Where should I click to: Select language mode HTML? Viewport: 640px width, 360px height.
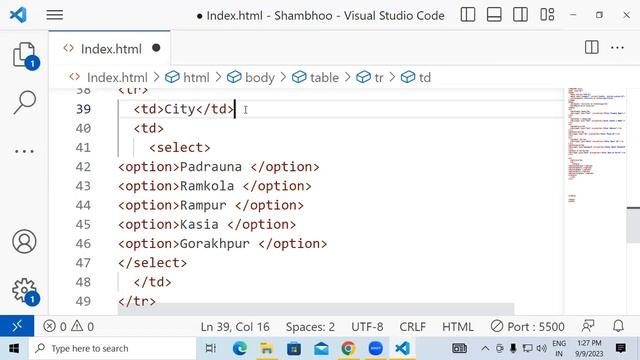pyautogui.click(x=458, y=327)
